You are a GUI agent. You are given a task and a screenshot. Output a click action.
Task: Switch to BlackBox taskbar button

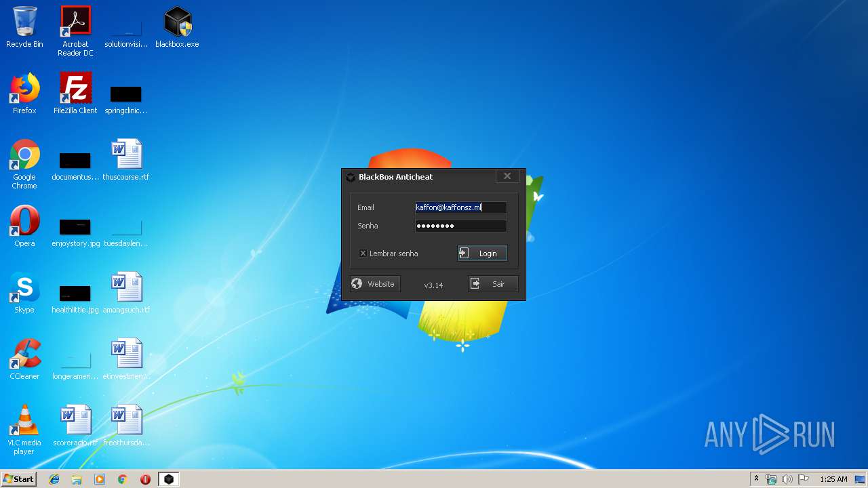(169, 479)
